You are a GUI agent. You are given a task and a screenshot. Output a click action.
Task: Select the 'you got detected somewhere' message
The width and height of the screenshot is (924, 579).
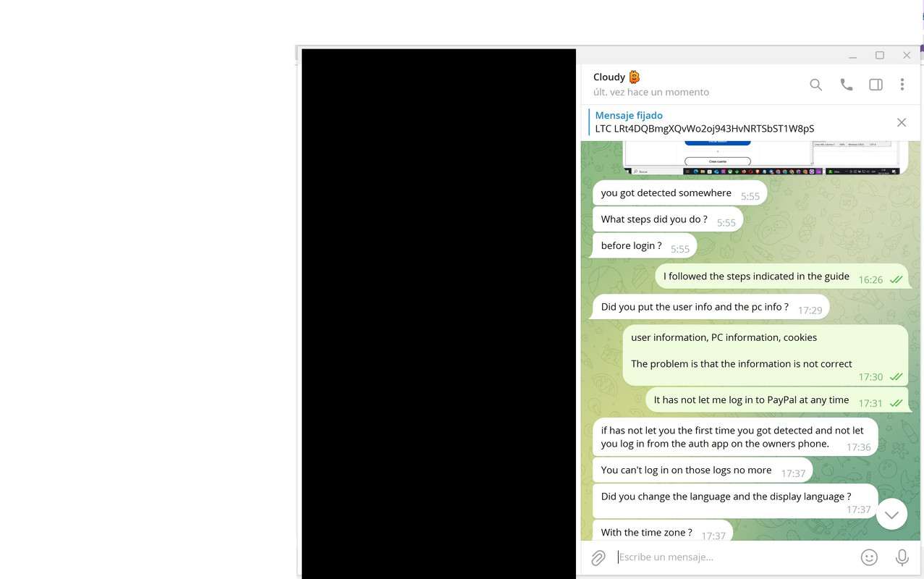[680, 193]
